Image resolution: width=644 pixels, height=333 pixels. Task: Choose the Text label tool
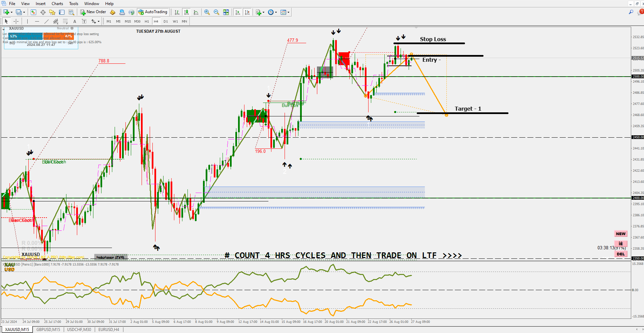tap(75, 21)
